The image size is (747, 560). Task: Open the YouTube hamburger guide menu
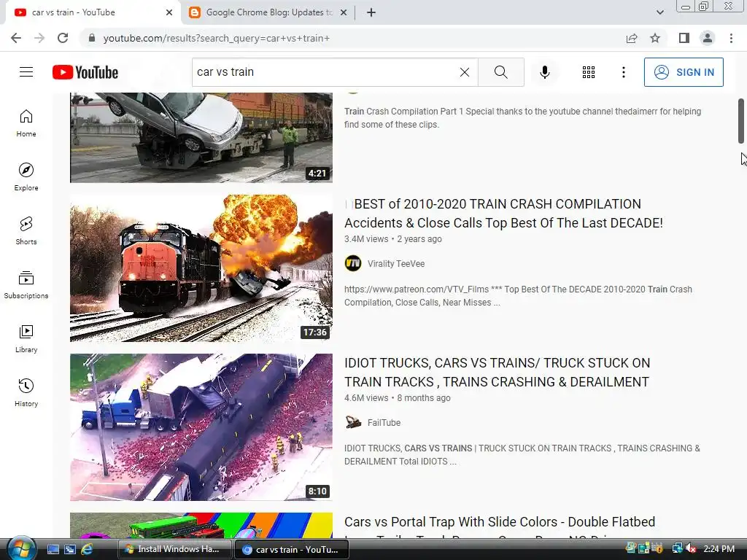[x=26, y=72]
